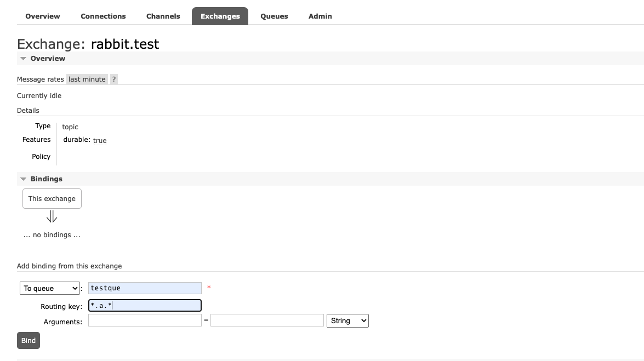The width and height of the screenshot is (644, 361).
Task: Click the This exchange box
Action: coord(52,199)
